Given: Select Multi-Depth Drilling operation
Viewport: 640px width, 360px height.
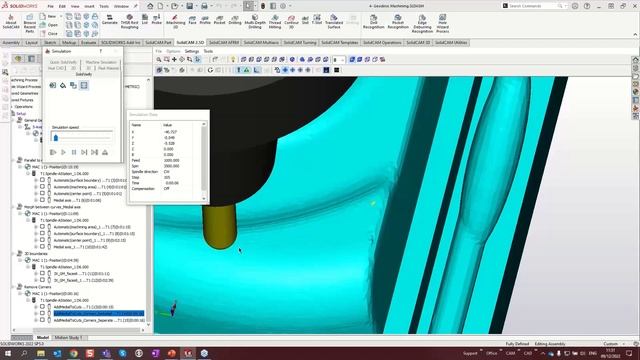Looking at the screenshot, I should [x=255, y=21].
